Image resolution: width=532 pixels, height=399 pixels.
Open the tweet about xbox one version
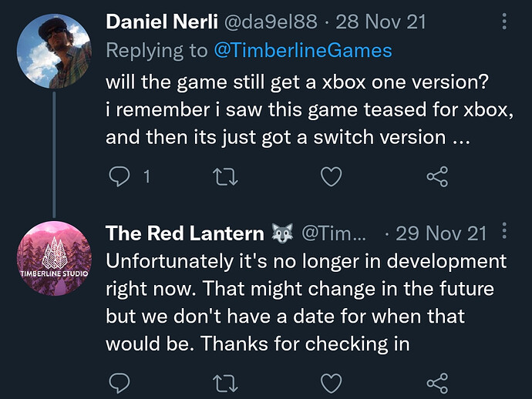click(x=309, y=109)
